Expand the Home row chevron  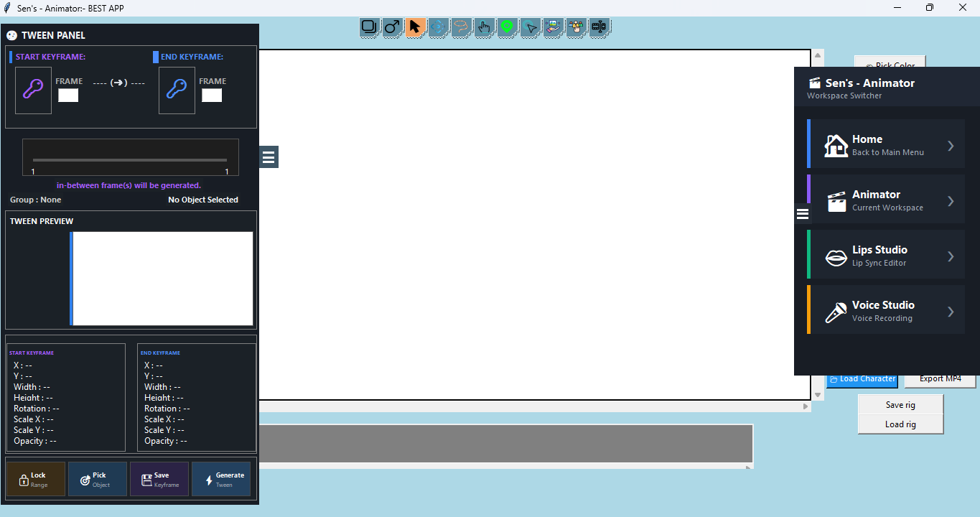(951, 146)
